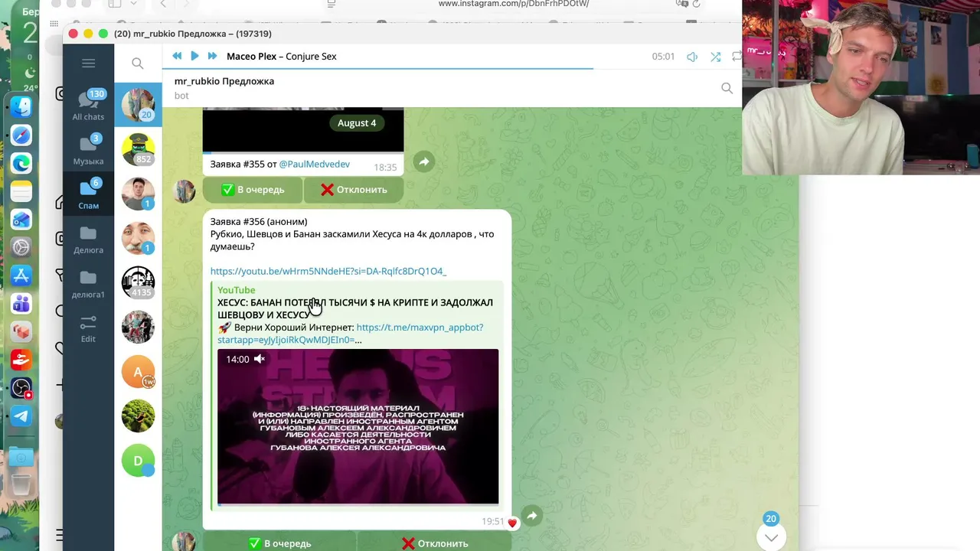The width and height of the screenshot is (980, 551).
Task: Edit chat folders in the sidebar
Action: tap(88, 328)
